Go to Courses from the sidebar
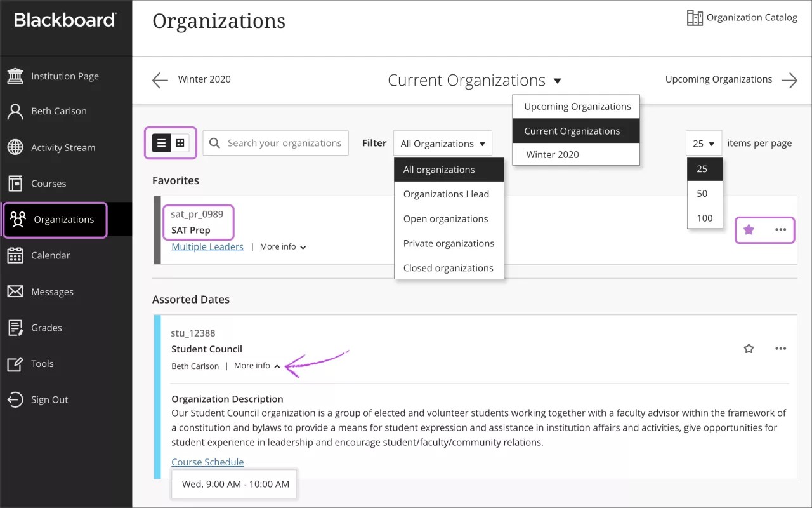The height and width of the screenshot is (508, 812). coord(49,183)
